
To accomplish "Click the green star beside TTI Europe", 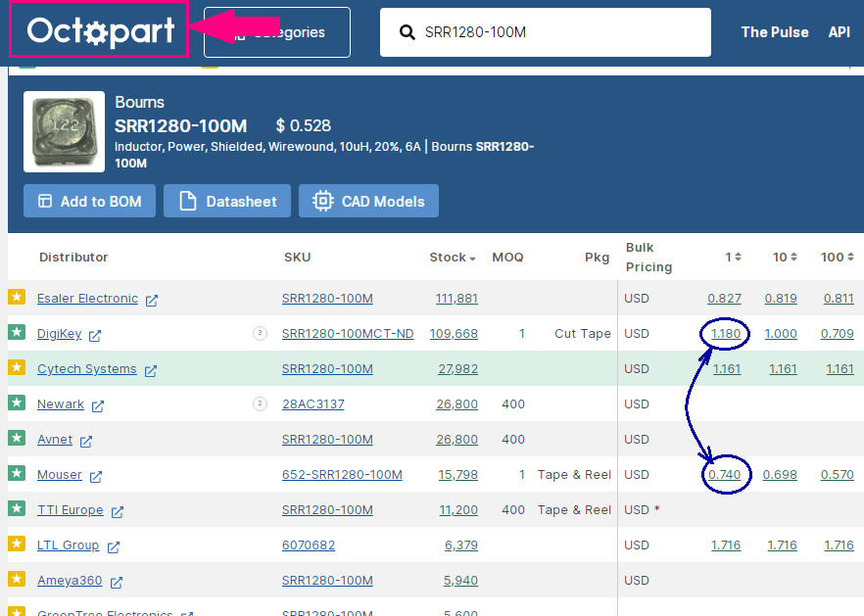I will (17, 508).
